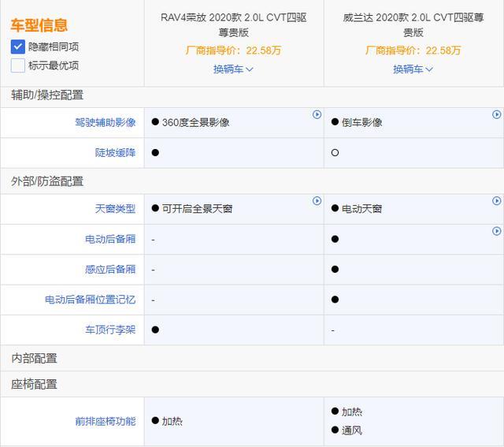Screen dimensions: 504x447
Task: Click the 车型信息 heading
Action: click(x=39, y=25)
